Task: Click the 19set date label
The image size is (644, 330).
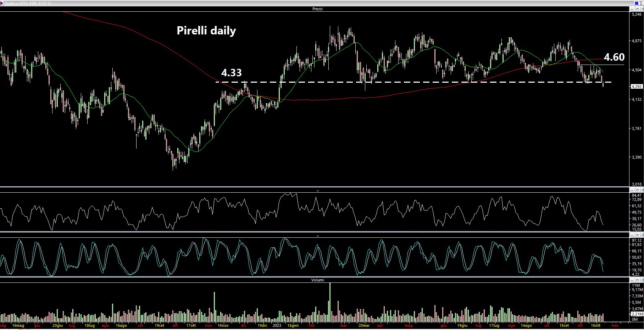Action: [160, 325]
